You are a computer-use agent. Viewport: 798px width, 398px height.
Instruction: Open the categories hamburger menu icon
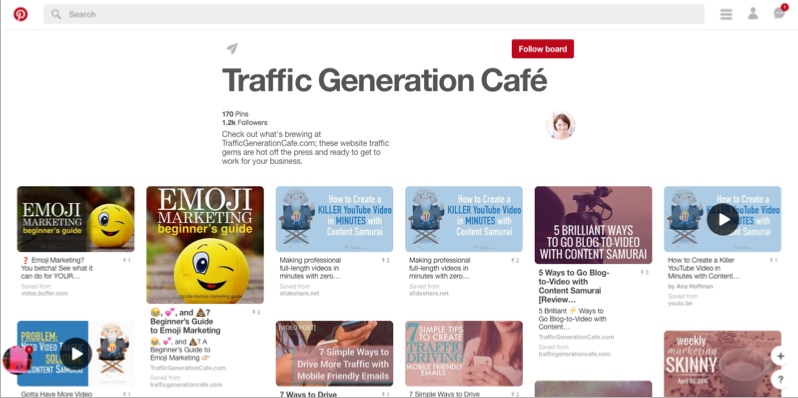tap(726, 14)
